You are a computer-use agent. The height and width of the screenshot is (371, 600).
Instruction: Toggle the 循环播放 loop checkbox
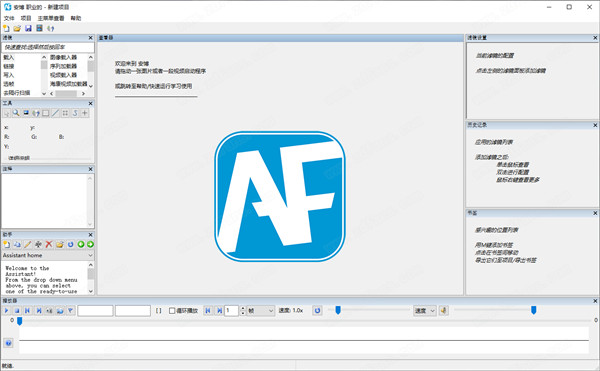pos(172,311)
